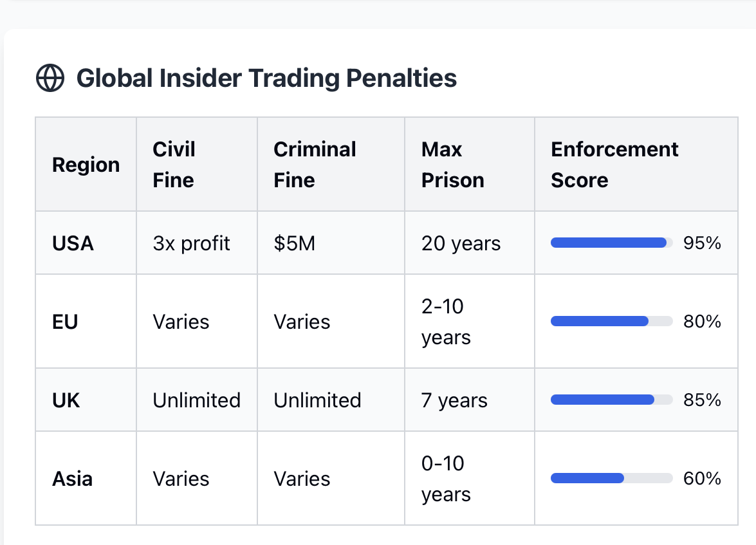This screenshot has width=756, height=545.
Task: Click the USA enforcement progress bar
Action: [x=611, y=243]
